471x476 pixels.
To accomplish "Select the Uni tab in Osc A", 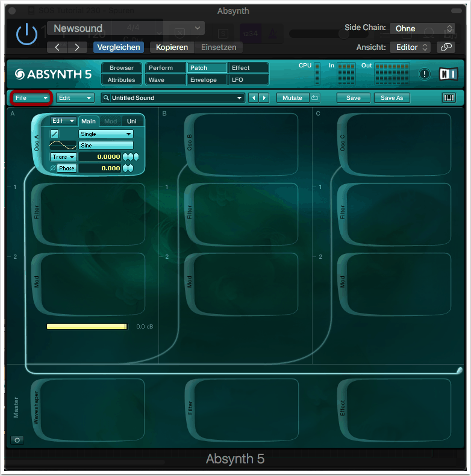I will (x=131, y=122).
